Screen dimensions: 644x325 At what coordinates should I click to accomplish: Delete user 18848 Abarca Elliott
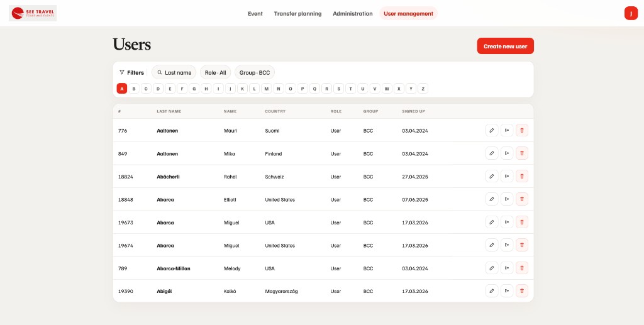pos(522,199)
